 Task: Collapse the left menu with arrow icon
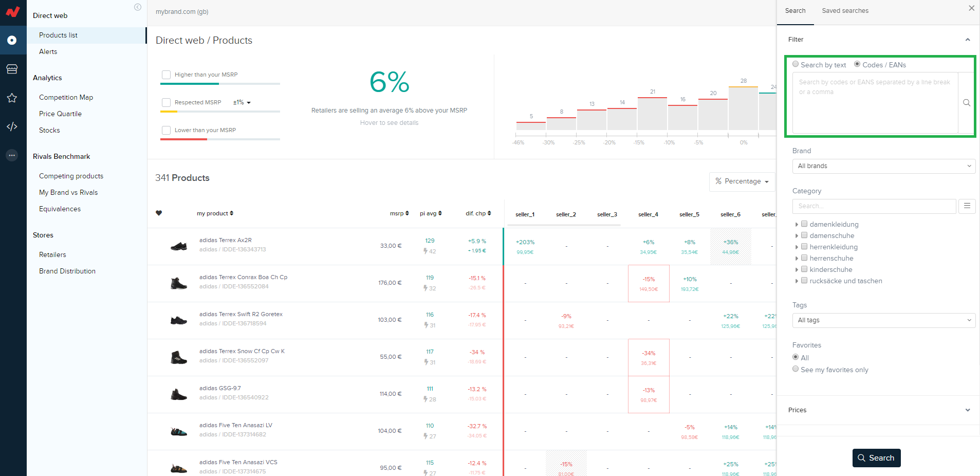pos(138,7)
